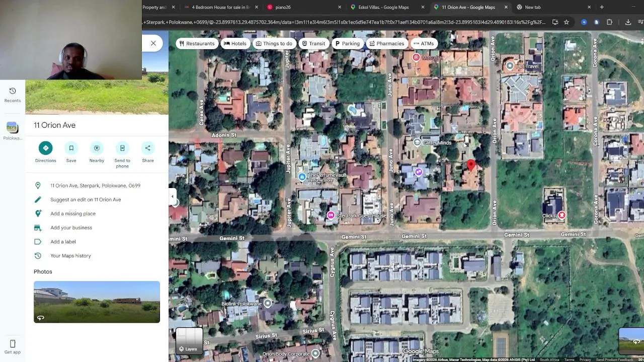Filter map by Restaurants

pyautogui.click(x=197, y=44)
